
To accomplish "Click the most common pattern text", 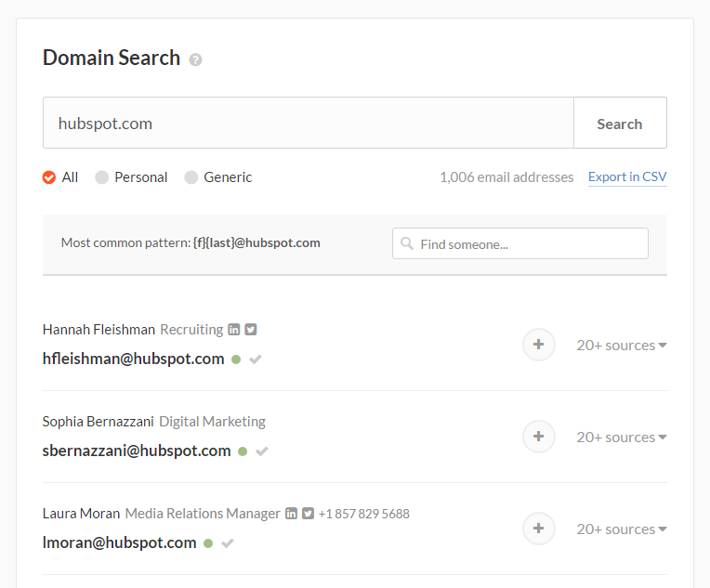I will [x=191, y=243].
